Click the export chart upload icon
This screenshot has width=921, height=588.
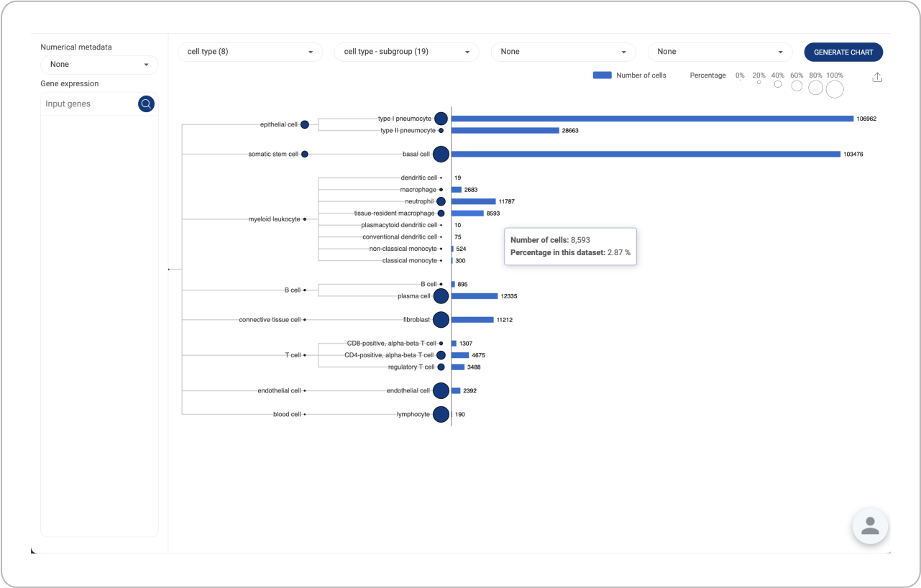(x=876, y=78)
